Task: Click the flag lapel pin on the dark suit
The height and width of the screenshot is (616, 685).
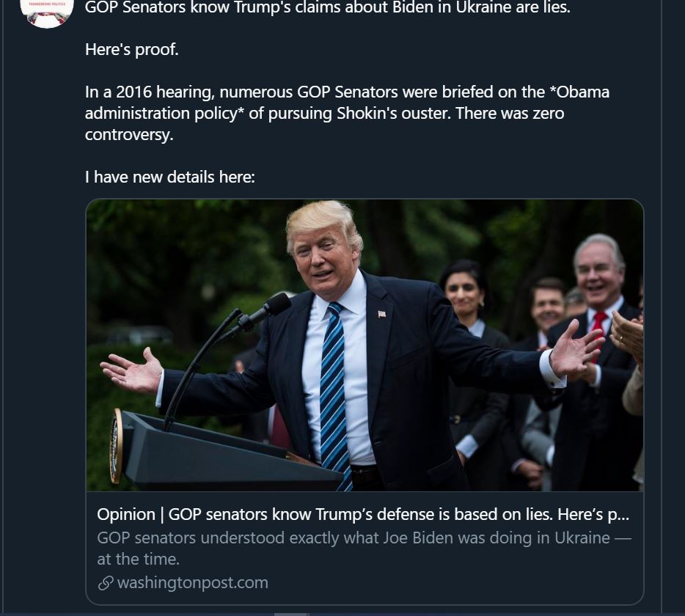Action: tap(382, 314)
